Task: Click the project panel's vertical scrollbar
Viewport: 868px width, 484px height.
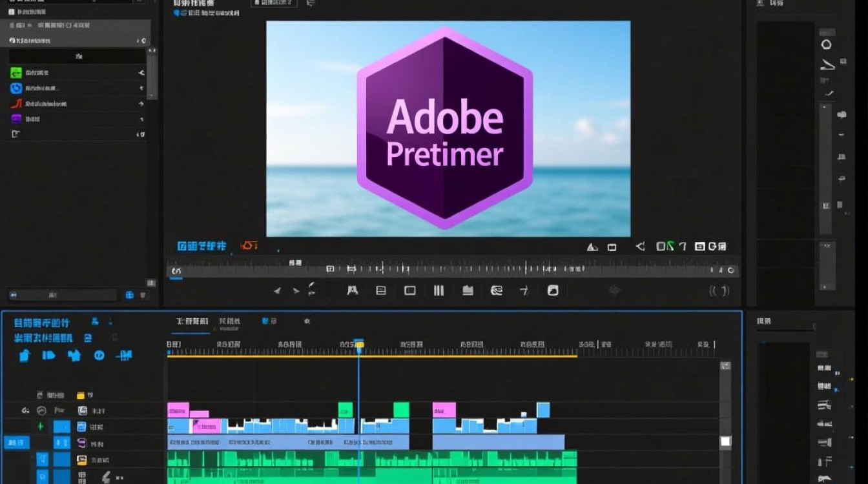Action: point(152,74)
